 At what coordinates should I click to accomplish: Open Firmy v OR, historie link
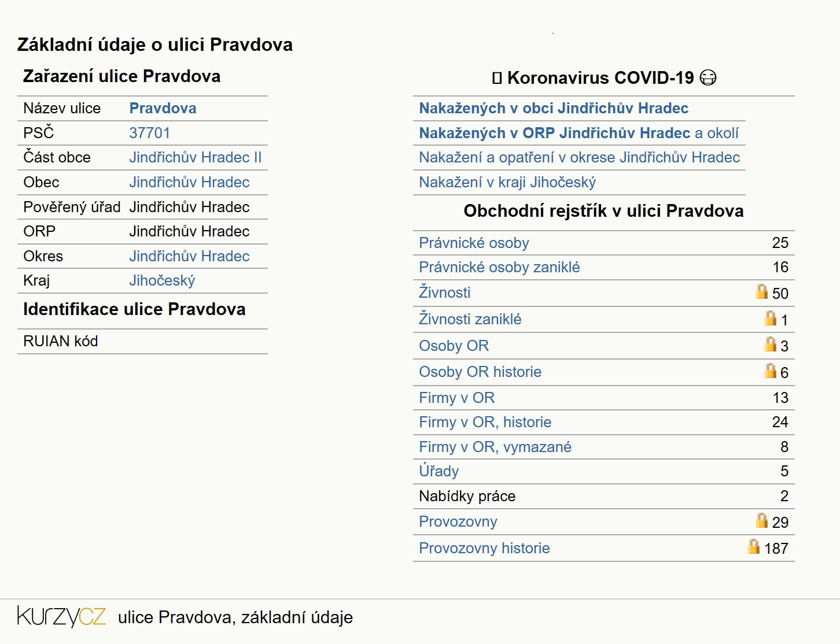pos(485,422)
